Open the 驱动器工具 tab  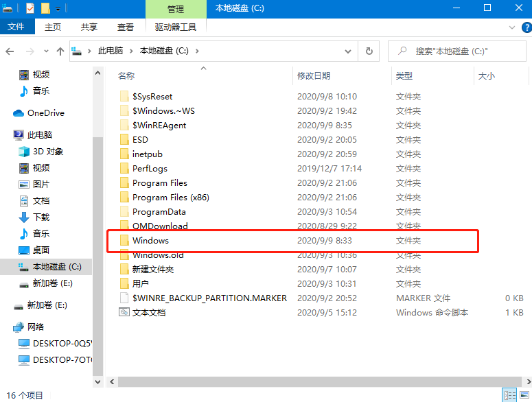176,27
